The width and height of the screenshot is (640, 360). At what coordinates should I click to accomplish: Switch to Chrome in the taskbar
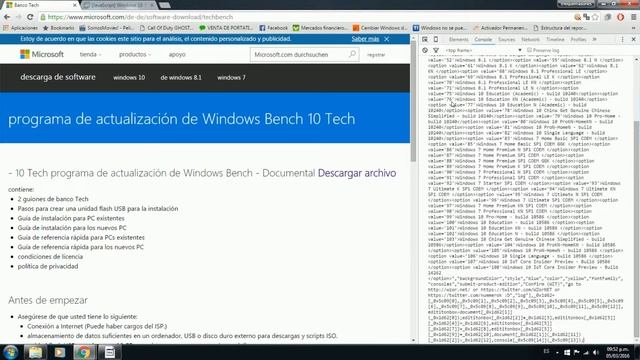pos(84,352)
